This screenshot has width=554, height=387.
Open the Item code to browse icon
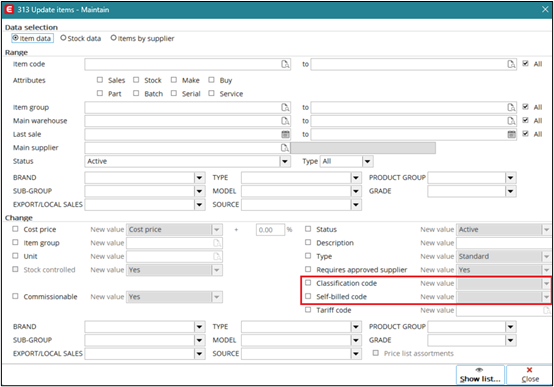coord(511,64)
